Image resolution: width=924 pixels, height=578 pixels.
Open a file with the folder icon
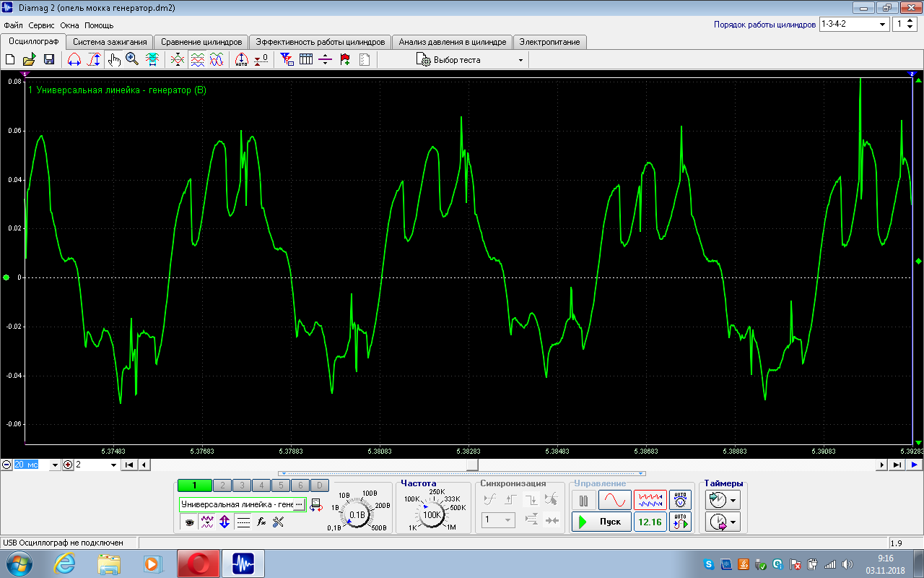pyautogui.click(x=30, y=60)
